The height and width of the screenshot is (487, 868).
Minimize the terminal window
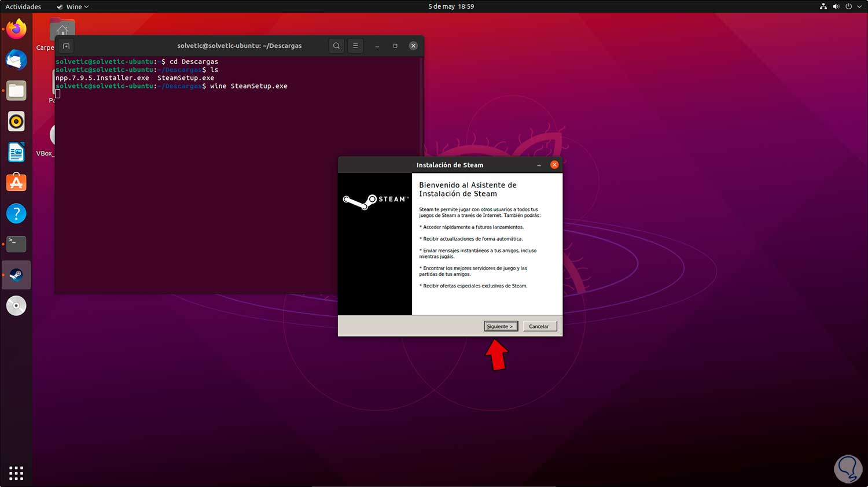(x=377, y=46)
